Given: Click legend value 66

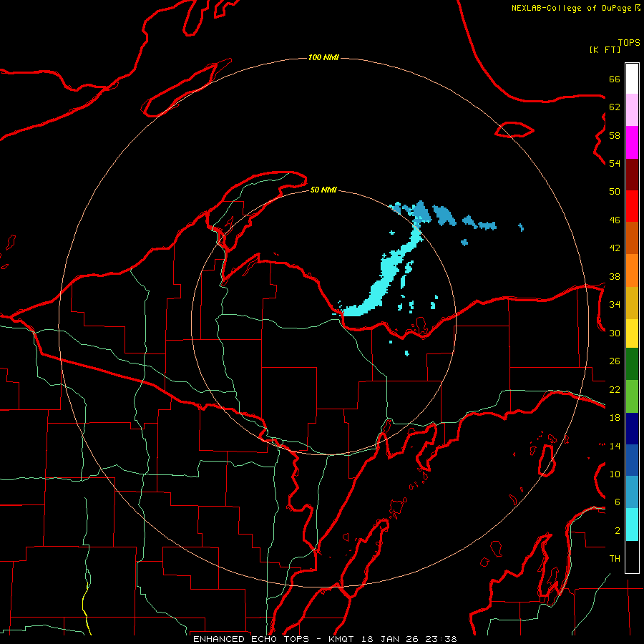Looking at the screenshot, I should pyautogui.click(x=615, y=79).
